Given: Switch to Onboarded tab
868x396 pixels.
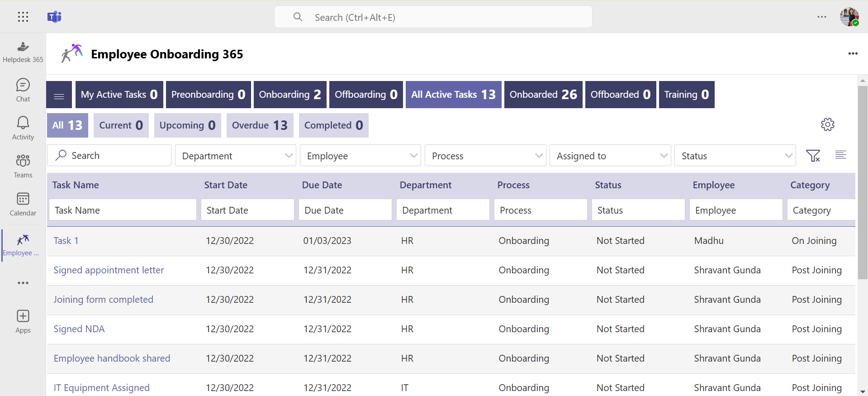Looking at the screenshot, I should click(x=543, y=95).
